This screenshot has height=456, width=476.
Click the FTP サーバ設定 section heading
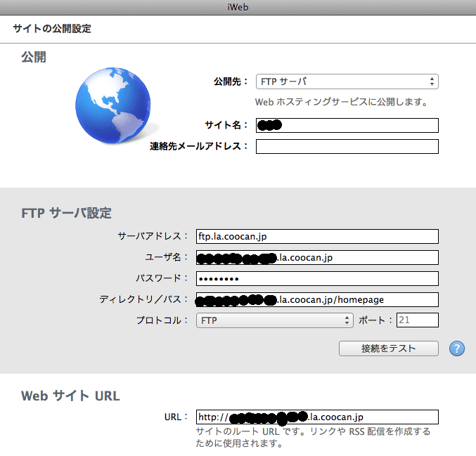pos(66,213)
